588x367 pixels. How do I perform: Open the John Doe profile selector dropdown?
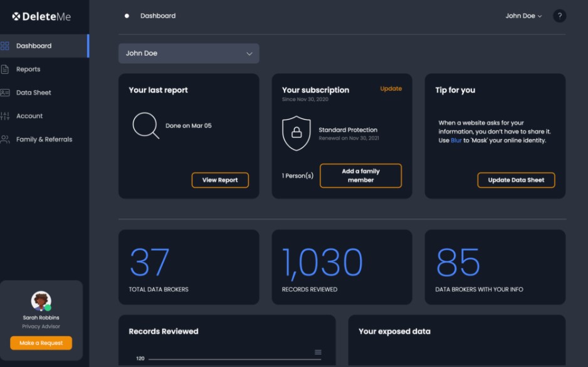coord(188,53)
